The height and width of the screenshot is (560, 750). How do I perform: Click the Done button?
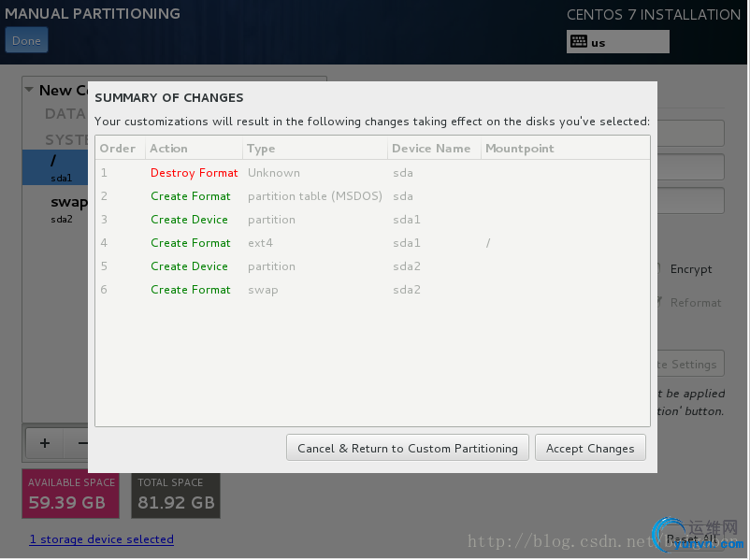point(26,40)
